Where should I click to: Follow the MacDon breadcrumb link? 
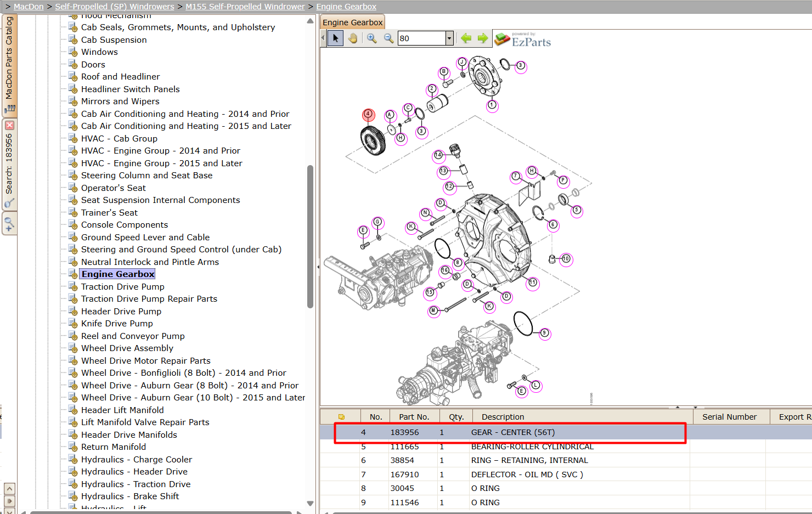(x=29, y=7)
